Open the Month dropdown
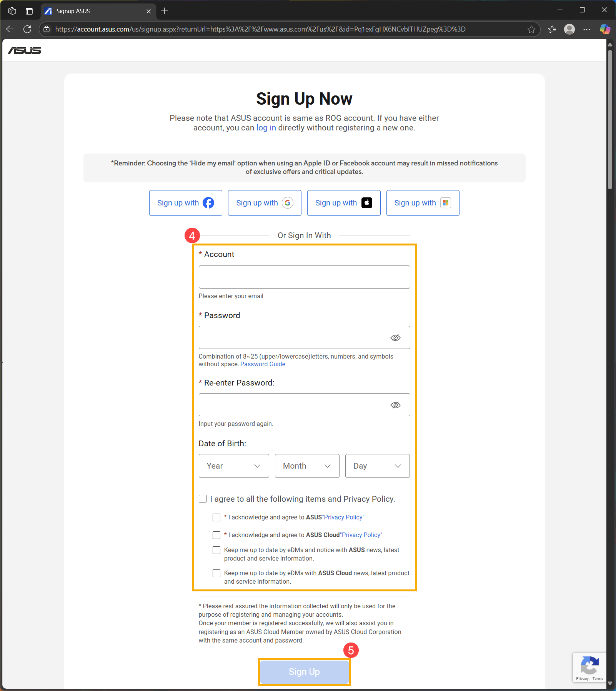This screenshot has width=616, height=691. pyautogui.click(x=307, y=466)
